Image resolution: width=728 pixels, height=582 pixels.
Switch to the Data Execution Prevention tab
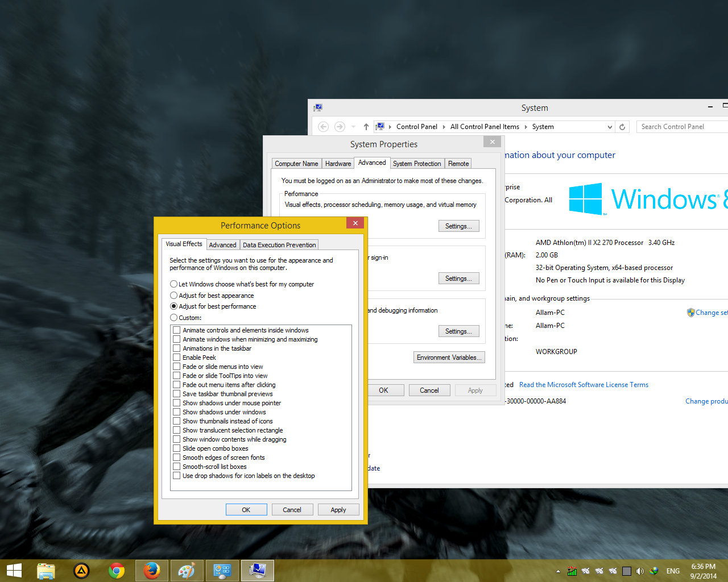[279, 244]
